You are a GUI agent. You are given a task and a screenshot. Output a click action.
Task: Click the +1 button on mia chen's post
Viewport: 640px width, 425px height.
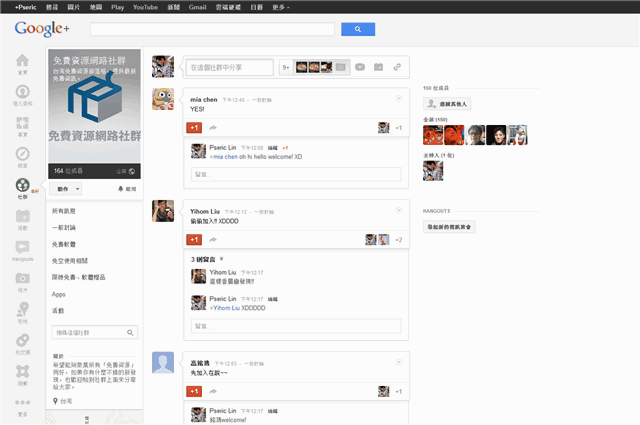click(x=194, y=128)
